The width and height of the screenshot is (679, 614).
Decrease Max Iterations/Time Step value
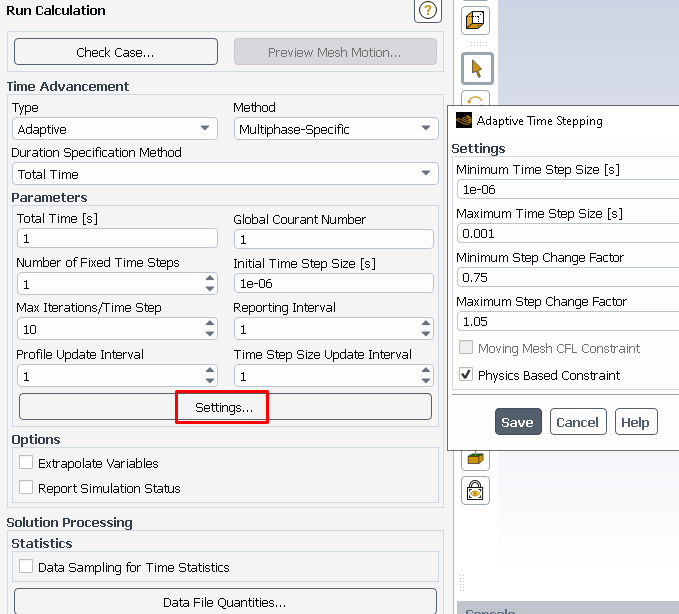(210, 334)
